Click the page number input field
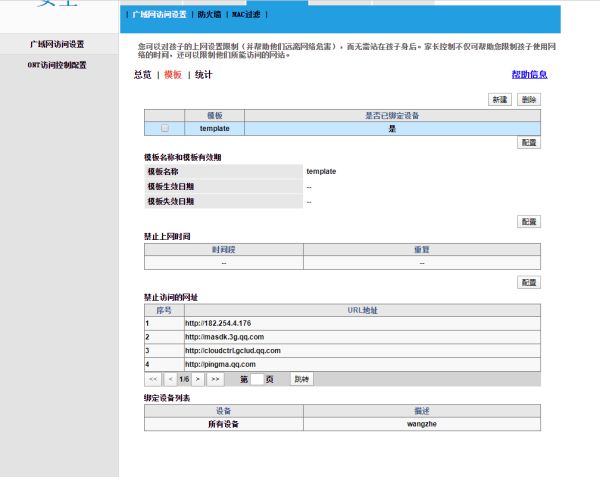 [257, 379]
